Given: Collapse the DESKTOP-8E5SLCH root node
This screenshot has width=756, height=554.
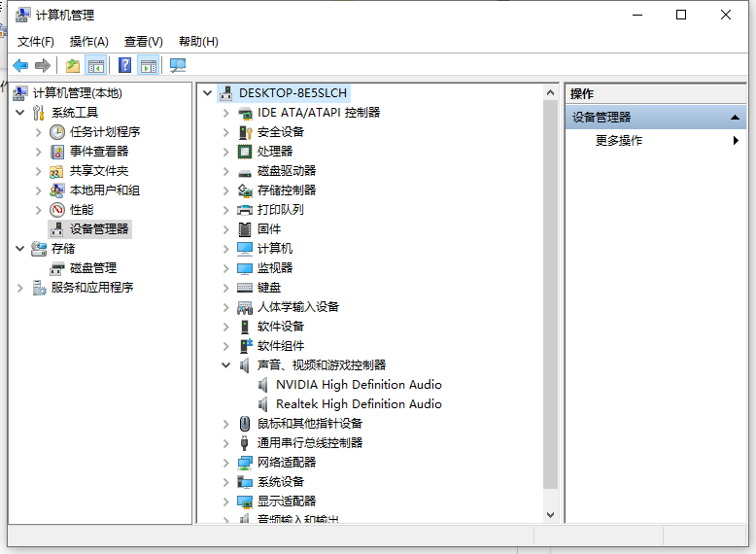Looking at the screenshot, I should 208,93.
